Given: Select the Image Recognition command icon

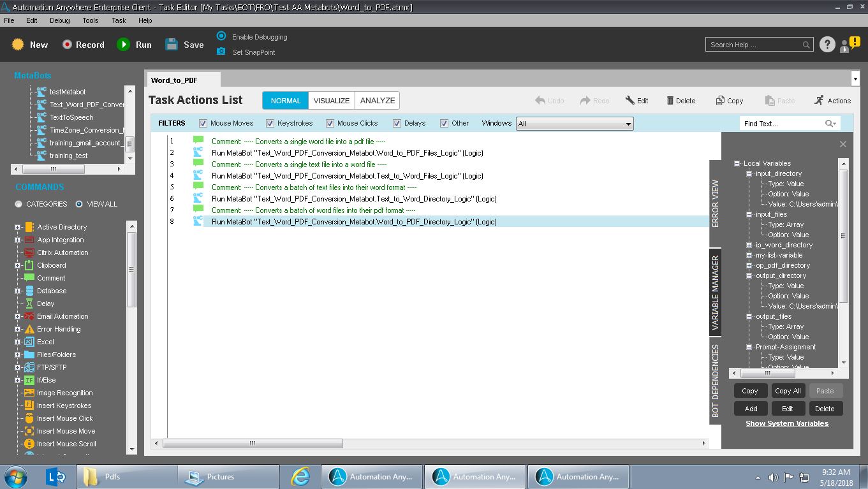Looking at the screenshot, I should click(29, 393).
